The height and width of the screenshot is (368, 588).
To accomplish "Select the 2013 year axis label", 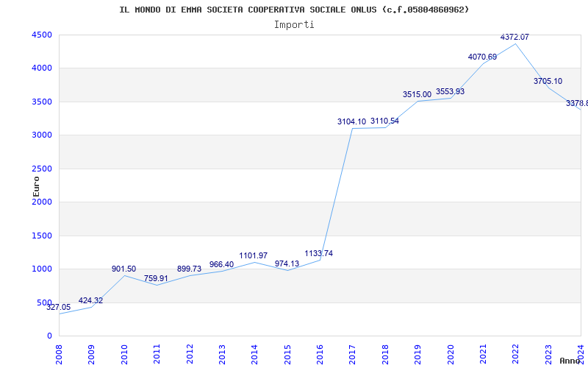I will pyautogui.click(x=222, y=354).
